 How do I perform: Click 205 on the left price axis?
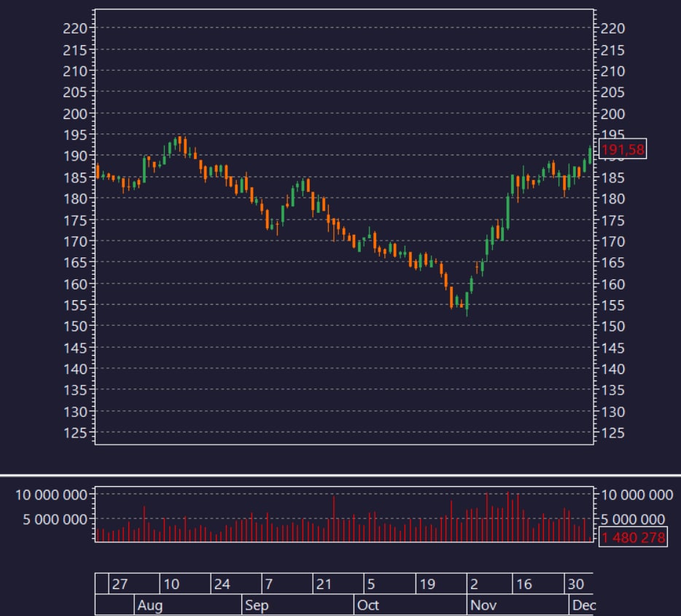click(75, 92)
